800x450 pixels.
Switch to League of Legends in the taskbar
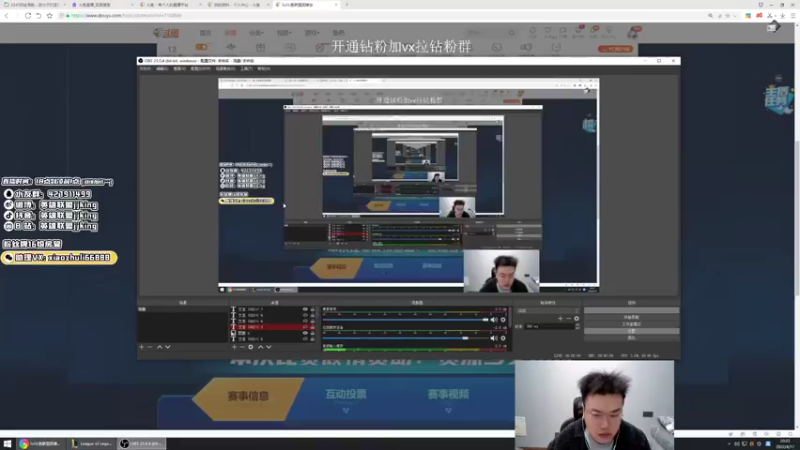[x=92, y=444]
